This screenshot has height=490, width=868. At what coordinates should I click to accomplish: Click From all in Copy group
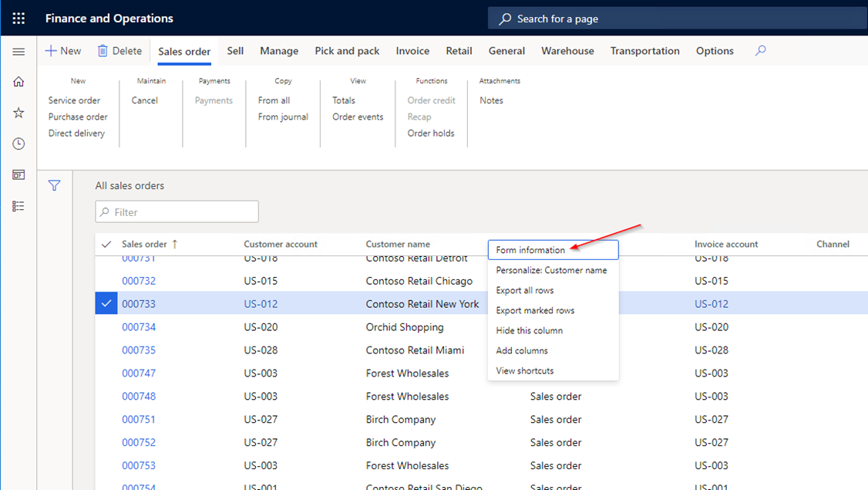(x=274, y=100)
